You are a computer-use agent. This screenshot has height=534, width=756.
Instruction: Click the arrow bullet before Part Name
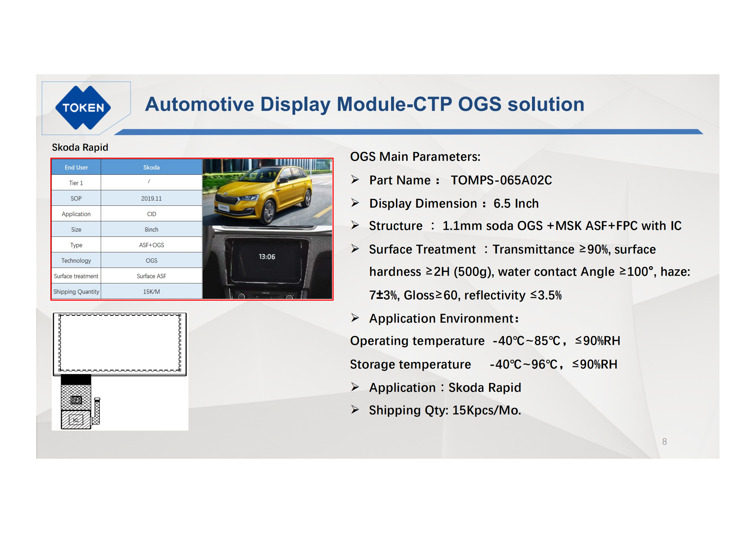pos(355,180)
